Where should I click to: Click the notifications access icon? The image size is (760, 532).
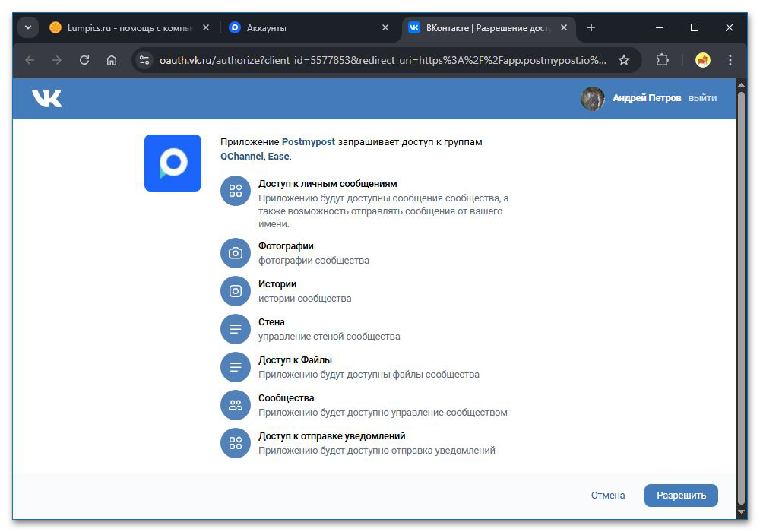[x=236, y=443]
